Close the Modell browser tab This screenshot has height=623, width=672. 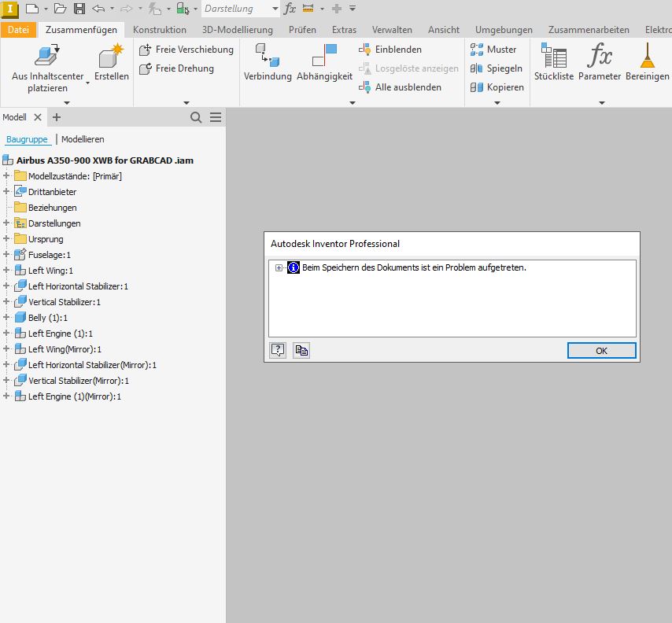pyautogui.click(x=38, y=117)
